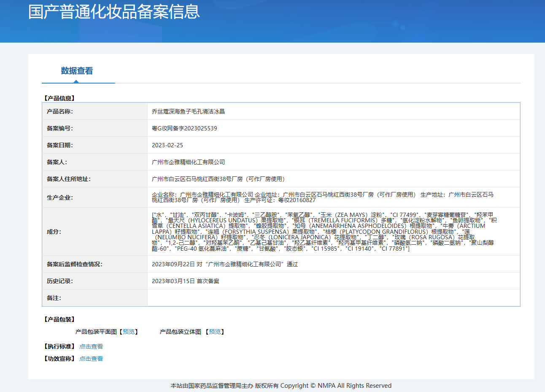Image resolution: width=545 pixels, height=392 pixels.
Task: Click the filing date 2023-02-25
Action: click(x=167, y=145)
